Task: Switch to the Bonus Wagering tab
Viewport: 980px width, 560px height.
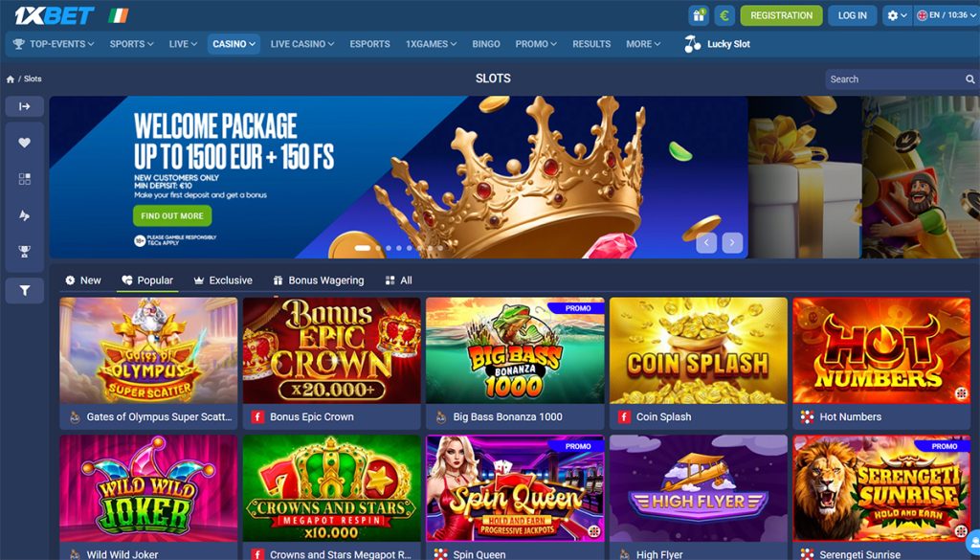Action: (x=319, y=280)
